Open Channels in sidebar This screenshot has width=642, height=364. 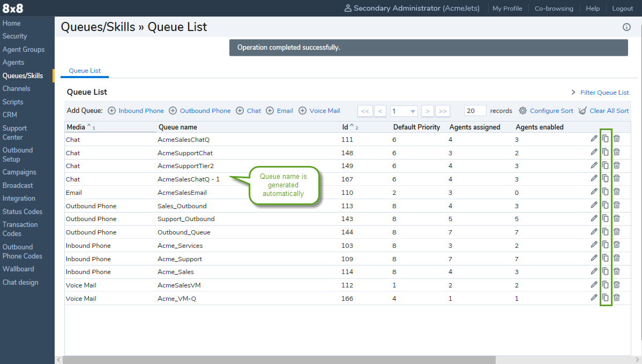coord(17,88)
